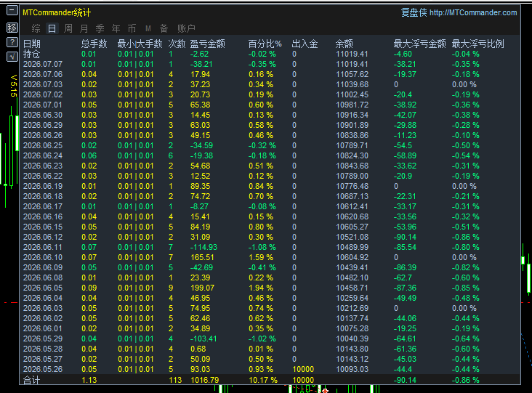Viewport: 532px width, 393px height.
Task: Click the 1.13 total lots value
Action: 89,380
